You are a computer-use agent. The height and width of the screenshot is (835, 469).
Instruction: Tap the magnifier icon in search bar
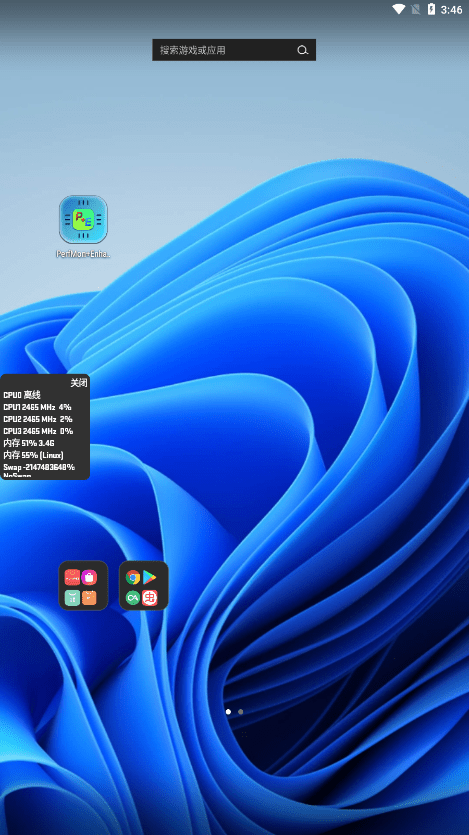click(x=302, y=50)
